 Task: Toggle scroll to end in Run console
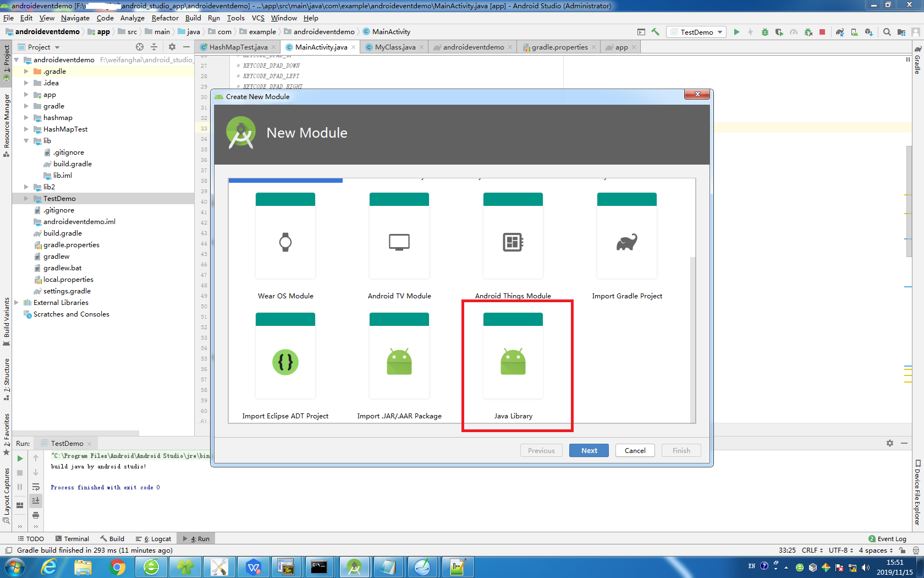[36, 500]
